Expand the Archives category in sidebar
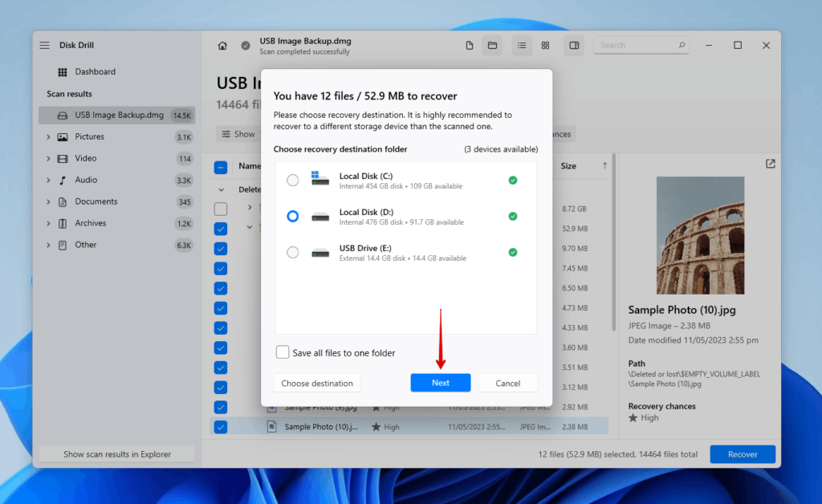Image resolution: width=822 pixels, height=504 pixels. tap(48, 223)
